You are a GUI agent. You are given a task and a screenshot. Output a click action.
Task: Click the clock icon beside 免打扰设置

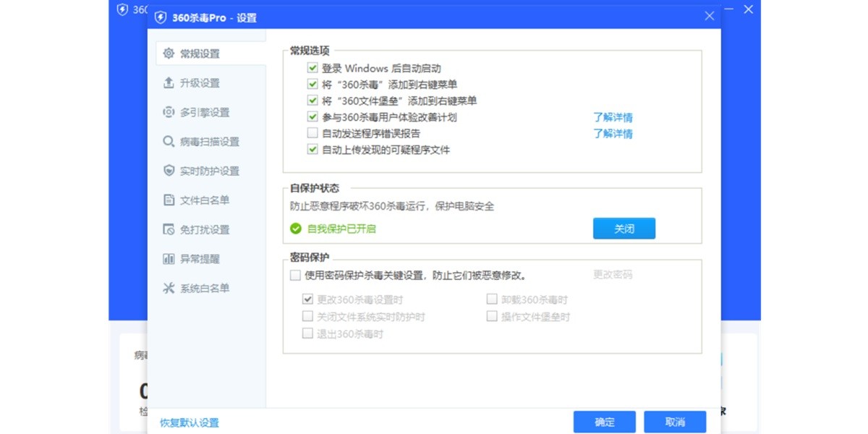(x=169, y=230)
